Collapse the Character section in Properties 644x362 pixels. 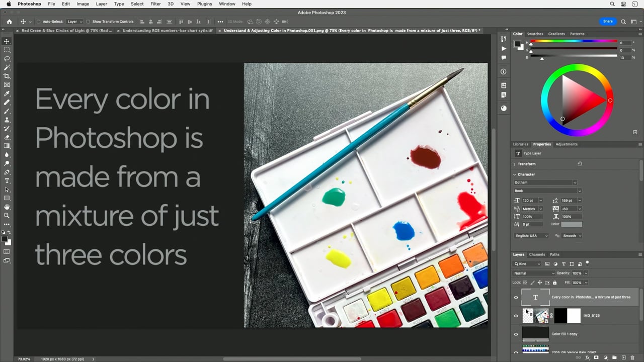514,174
